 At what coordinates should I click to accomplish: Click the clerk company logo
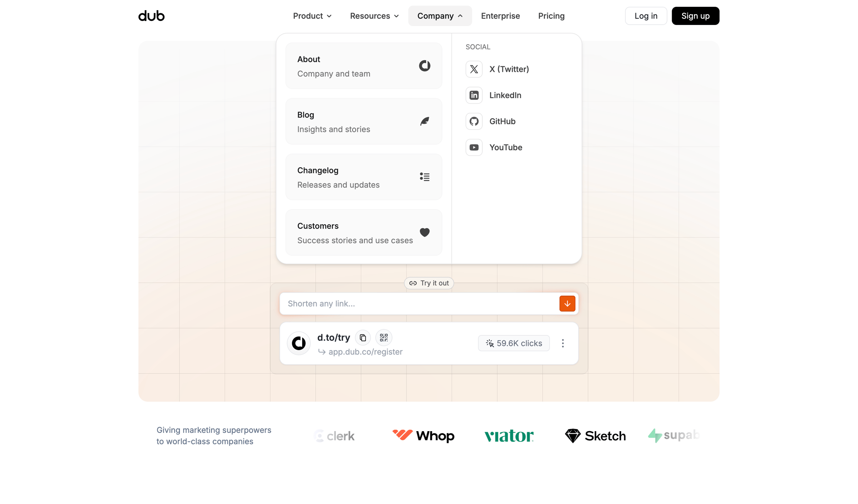(334, 436)
